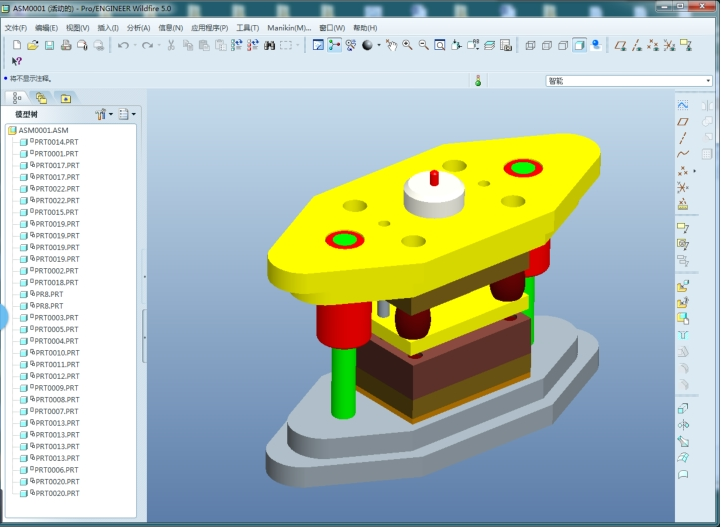Toggle shaded display mode icon
Image resolution: width=724 pixels, height=528 pixels.
pos(579,45)
